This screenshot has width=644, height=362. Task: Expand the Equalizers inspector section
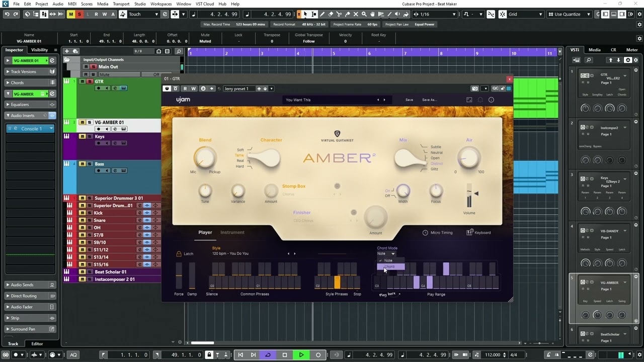click(31, 105)
